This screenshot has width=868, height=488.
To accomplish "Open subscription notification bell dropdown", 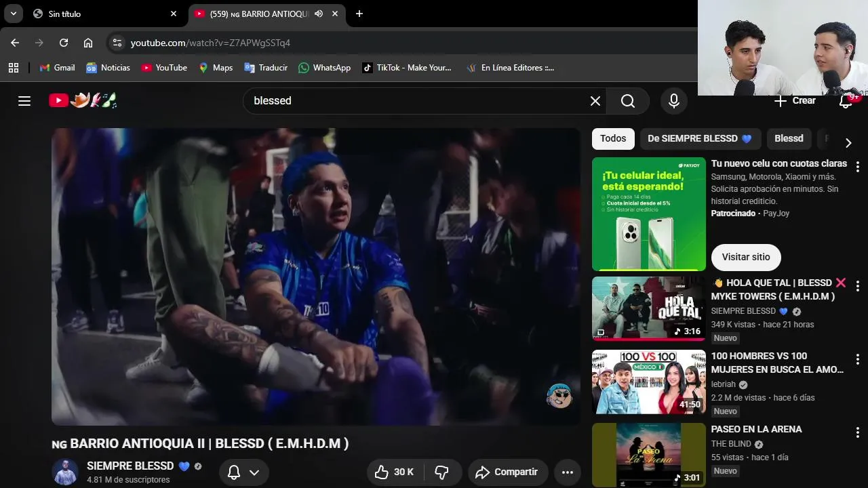I will 243,472.
